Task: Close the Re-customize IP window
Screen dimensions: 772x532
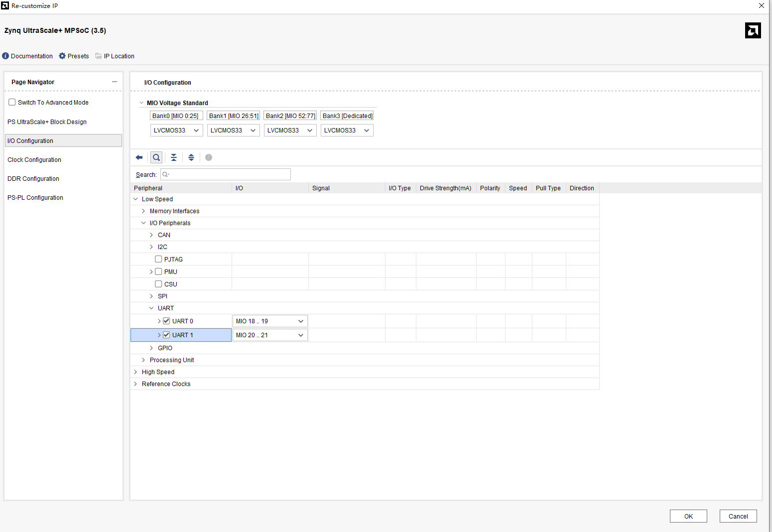Action: [x=762, y=5]
